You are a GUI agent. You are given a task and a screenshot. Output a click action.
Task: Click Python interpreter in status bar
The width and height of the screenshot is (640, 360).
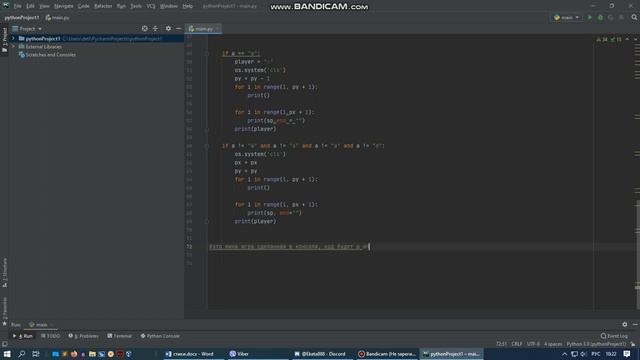[x=596, y=344]
